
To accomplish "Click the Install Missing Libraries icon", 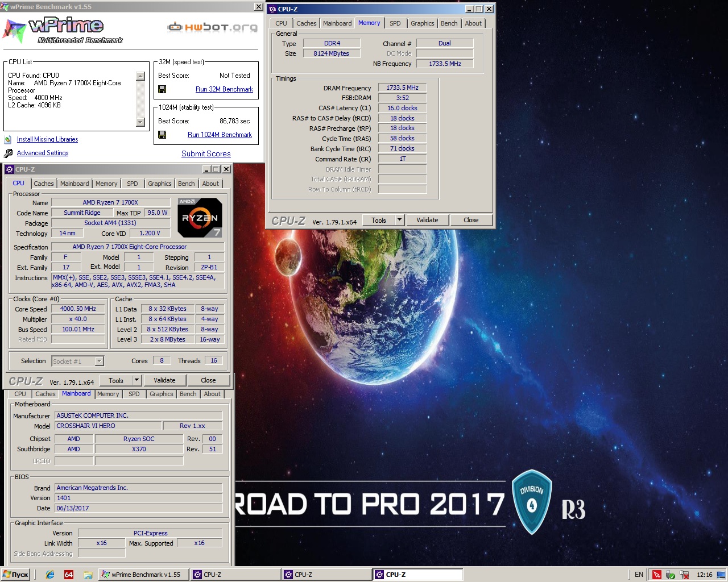I will pyautogui.click(x=8, y=139).
